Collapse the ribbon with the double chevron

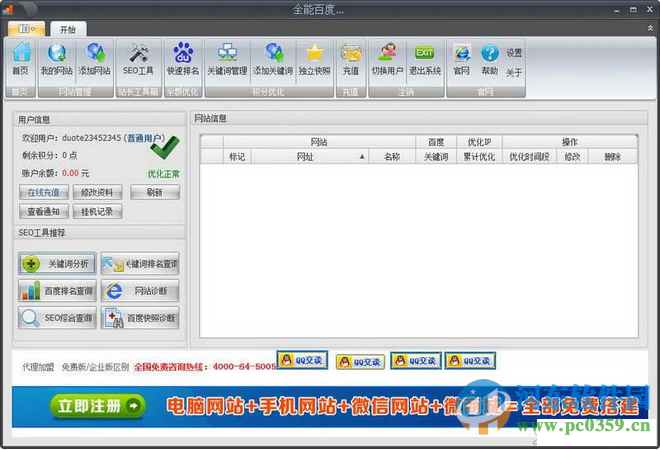tap(650, 28)
